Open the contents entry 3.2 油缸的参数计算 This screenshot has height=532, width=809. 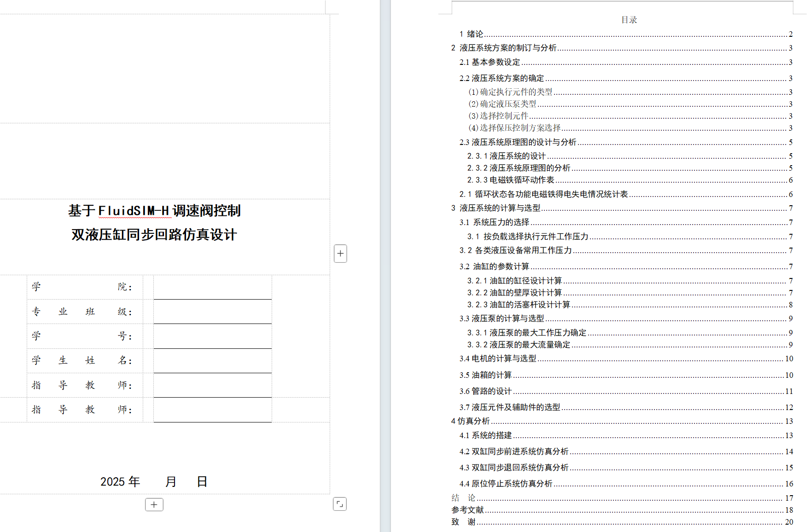[x=626, y=266]
